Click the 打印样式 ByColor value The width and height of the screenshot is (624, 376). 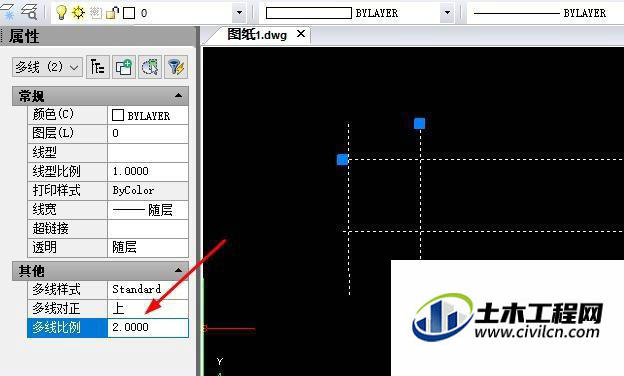148,191
